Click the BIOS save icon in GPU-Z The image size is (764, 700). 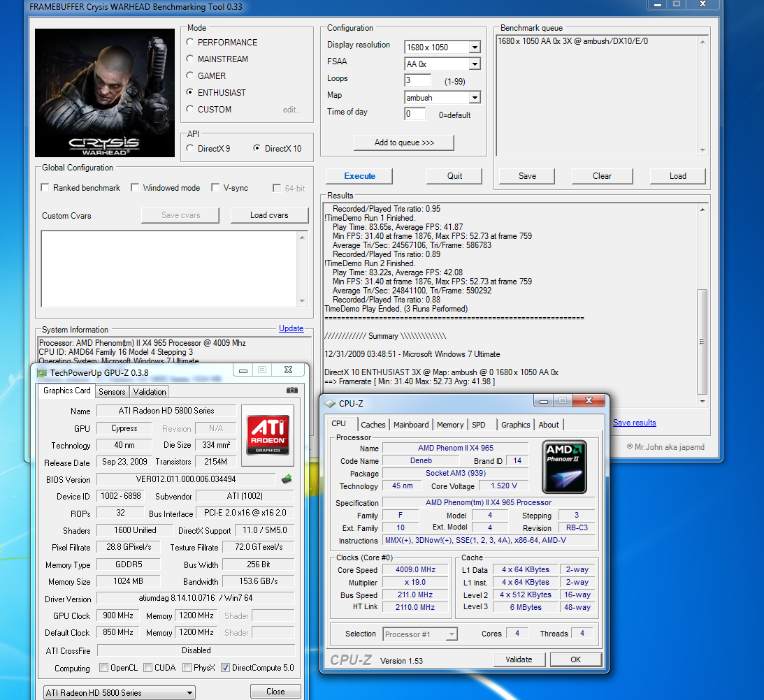[287, 479]
